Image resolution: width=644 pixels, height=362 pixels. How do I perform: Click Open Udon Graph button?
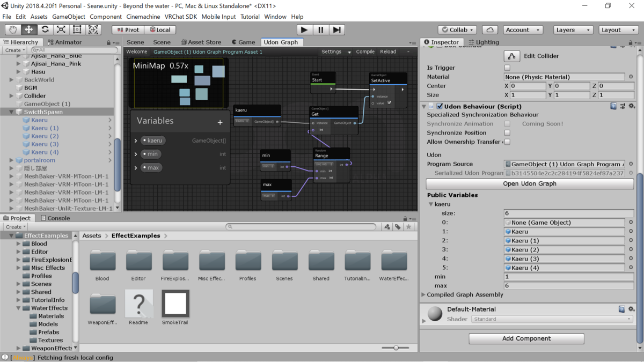click(530, 183)
